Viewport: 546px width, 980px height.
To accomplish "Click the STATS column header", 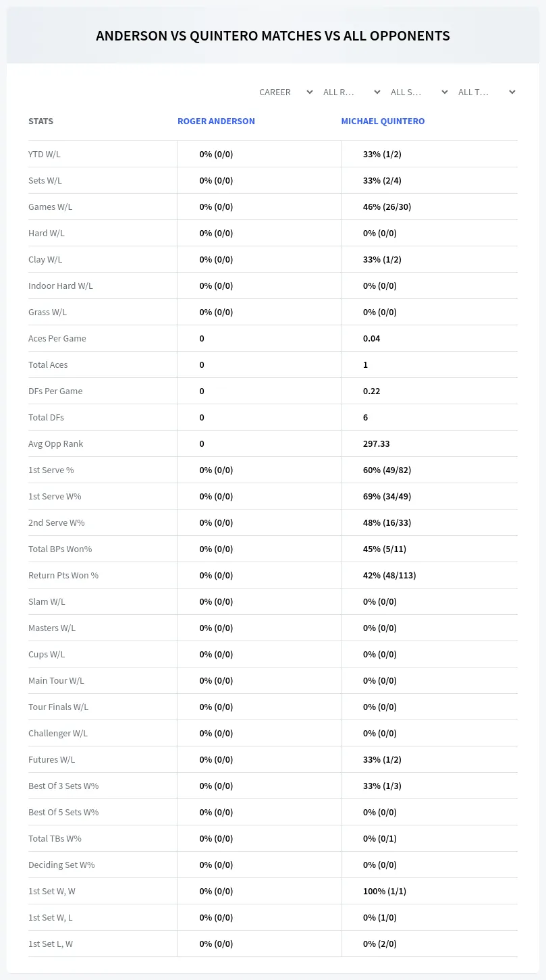I will pyautogui.click(x=40, y=121).
